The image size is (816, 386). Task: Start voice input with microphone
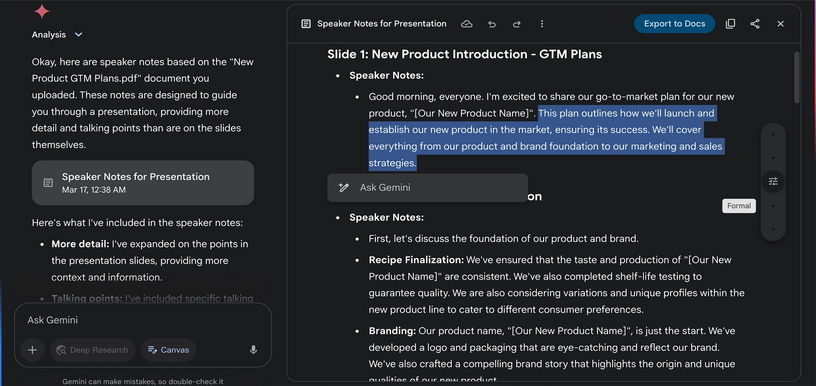[253, 350]
